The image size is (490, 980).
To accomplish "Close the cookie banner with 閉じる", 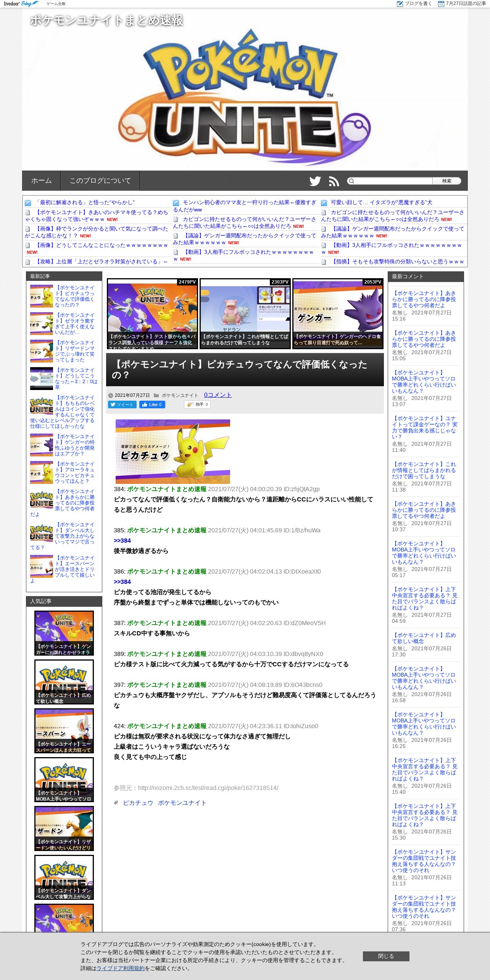I will [x=386, y=956].
